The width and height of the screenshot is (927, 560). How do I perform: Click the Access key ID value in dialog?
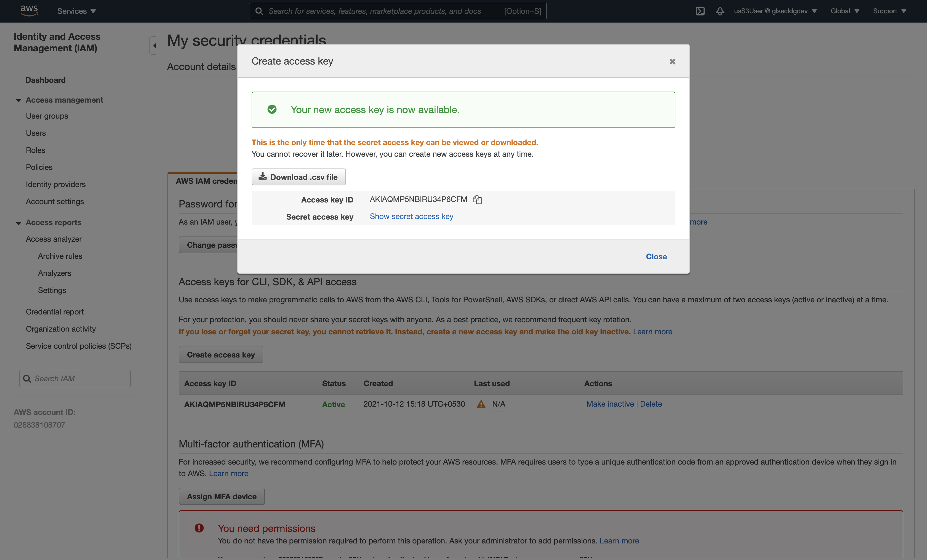(x=418, y=199)
